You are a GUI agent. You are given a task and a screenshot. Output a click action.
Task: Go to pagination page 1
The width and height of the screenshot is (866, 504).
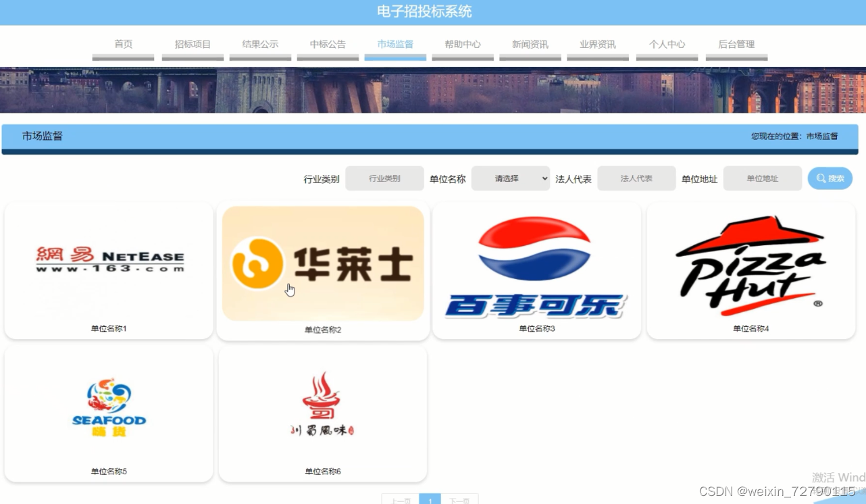click(x=430, y=499)
